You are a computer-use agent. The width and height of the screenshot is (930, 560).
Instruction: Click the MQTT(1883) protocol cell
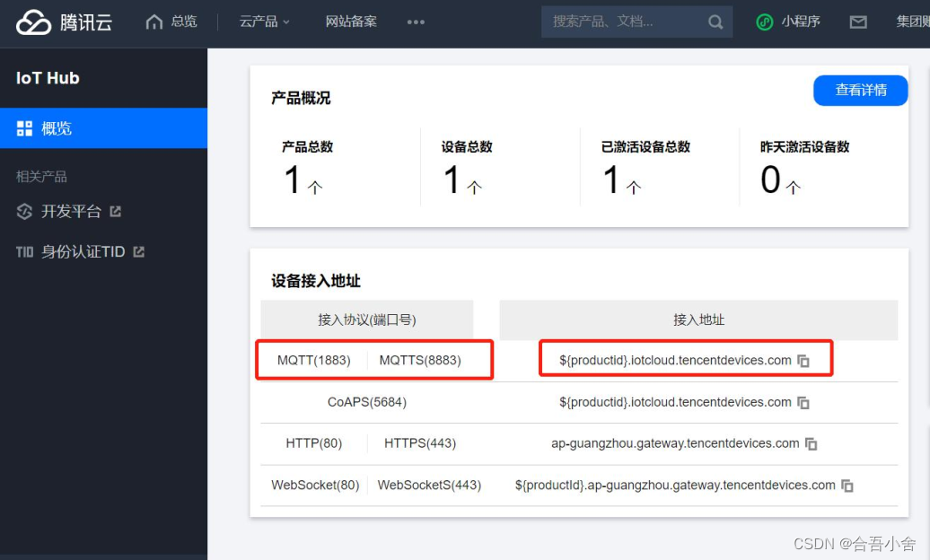pyautogui.click(x=314, y=360)
